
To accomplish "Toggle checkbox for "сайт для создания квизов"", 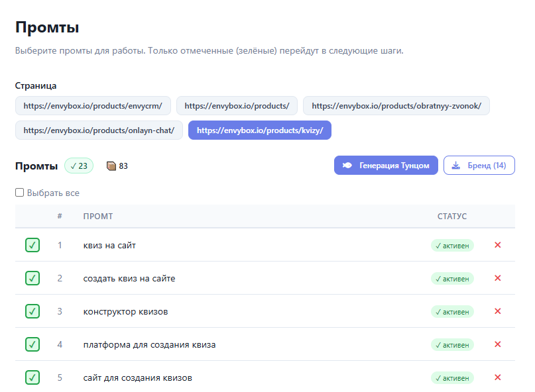I will click(32, 377).
